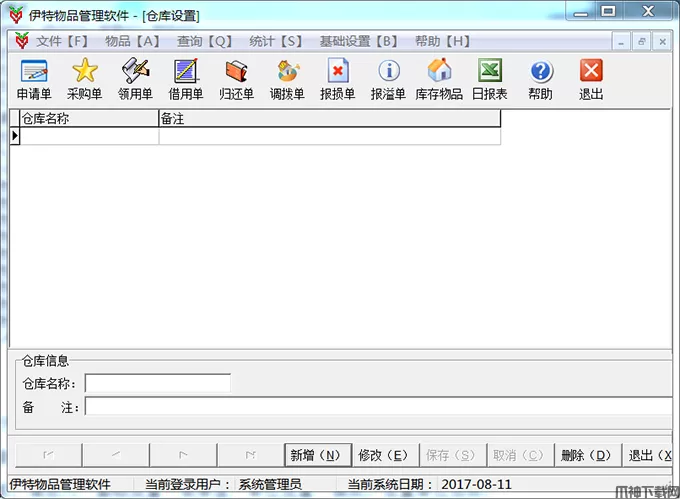Open the 物品【A】 menu
Viewport: 680px width, 499px height.
click(132, 41)
